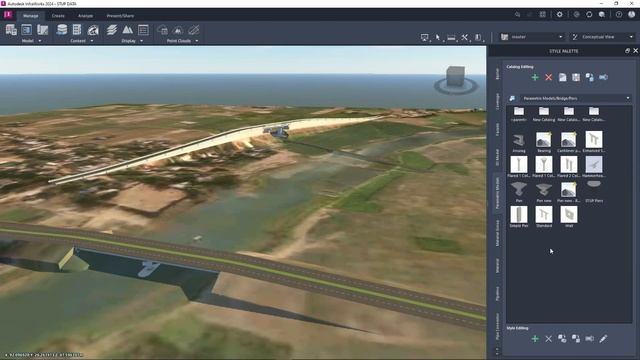Open Surface Layers stacked-layers icon
Viewport: 640px width, 360px height.
112,30
